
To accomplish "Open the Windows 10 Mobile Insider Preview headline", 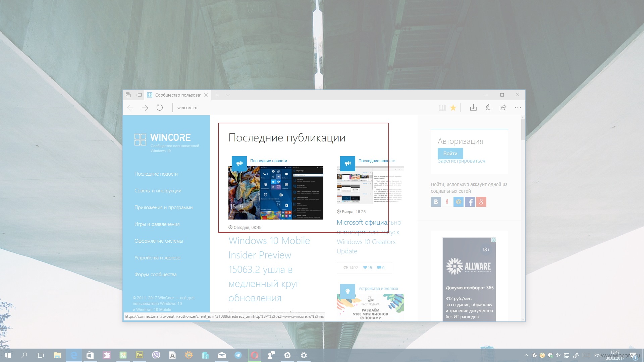I will (x=269, y=269).
